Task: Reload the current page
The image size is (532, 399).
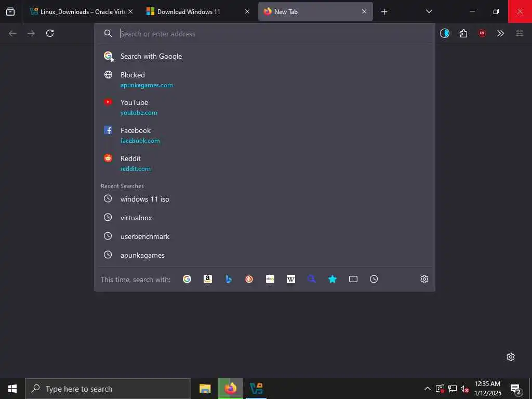Action: (50, 33)
